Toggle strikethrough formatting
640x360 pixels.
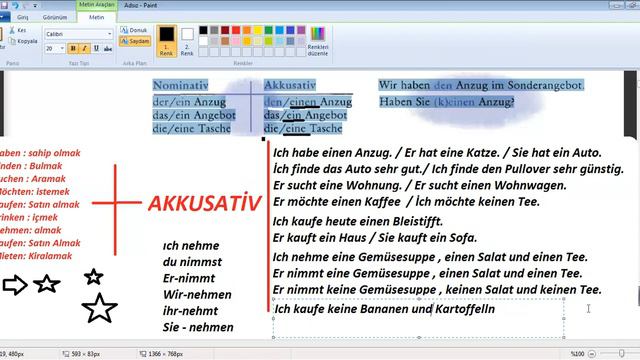tap(108, 49)
